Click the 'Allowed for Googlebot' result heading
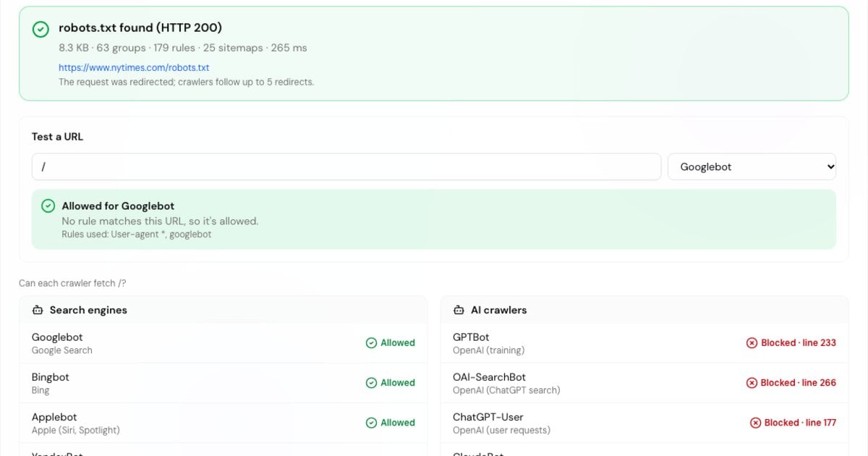The image size is (868, 456). click(118, 206)
